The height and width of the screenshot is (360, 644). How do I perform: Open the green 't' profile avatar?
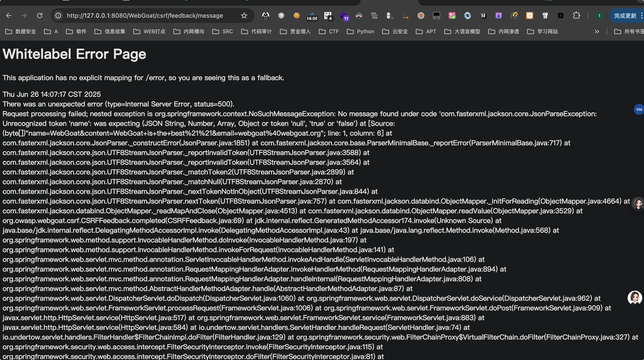click(x=599, y=16)
